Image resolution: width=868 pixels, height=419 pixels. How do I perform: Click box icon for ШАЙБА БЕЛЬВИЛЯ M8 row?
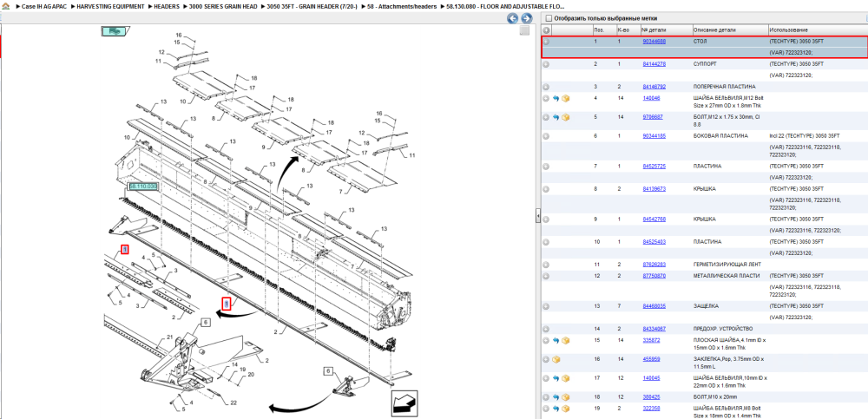(x=565, y=409)
